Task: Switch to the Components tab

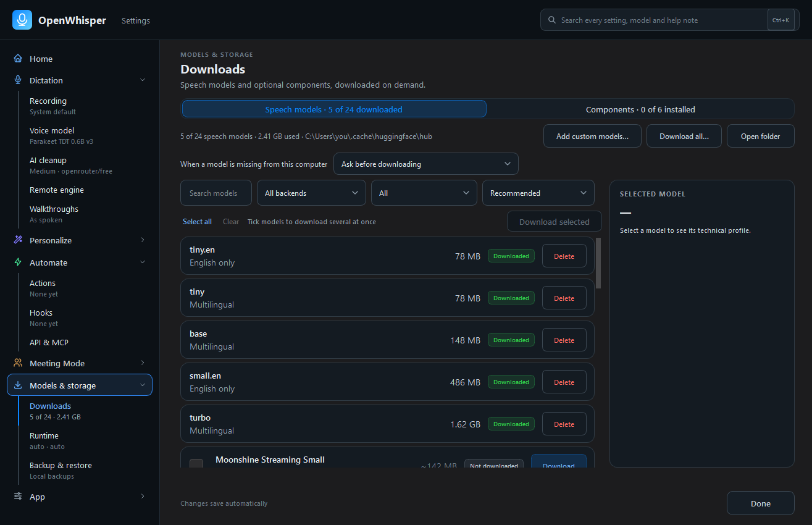Action: [640, 109]
